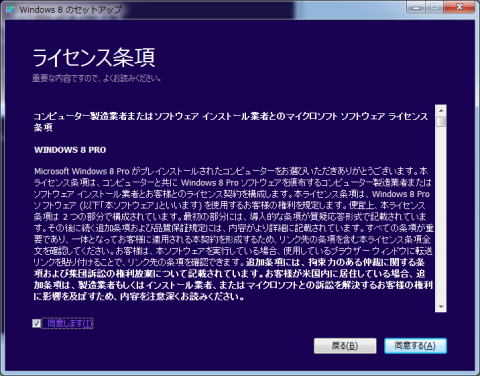Click the license text scroll up arrow
This screenshot has width=480, height=376.
coord(441,110)
